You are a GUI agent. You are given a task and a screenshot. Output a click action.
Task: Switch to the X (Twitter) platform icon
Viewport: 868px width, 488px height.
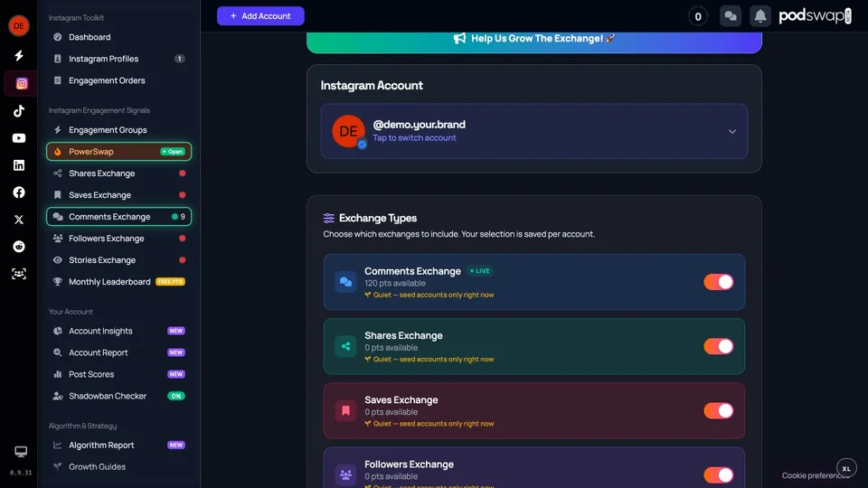(19, 220)
